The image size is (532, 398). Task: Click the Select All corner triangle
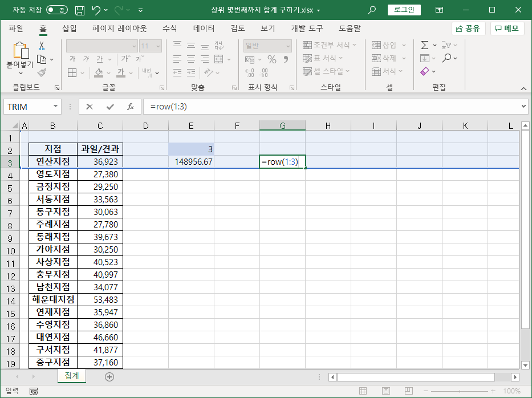coord(15,125)
